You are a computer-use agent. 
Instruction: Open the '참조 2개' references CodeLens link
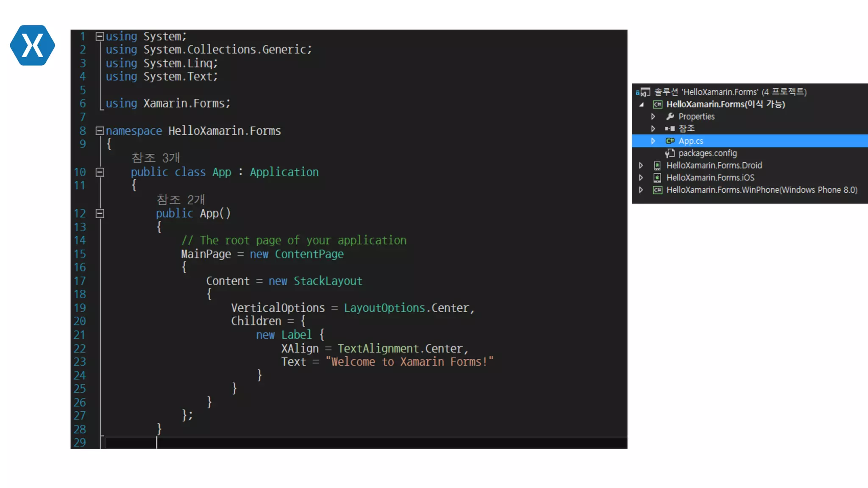181,200
